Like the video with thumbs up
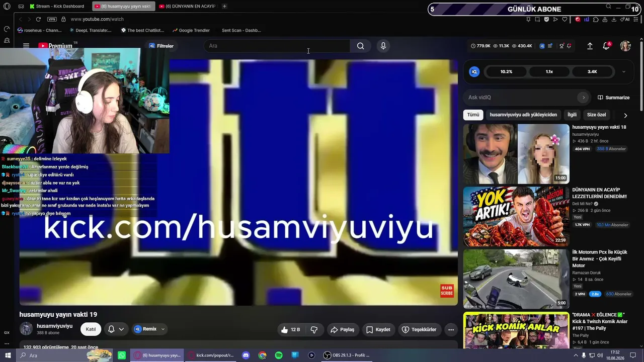 (290, 330)
